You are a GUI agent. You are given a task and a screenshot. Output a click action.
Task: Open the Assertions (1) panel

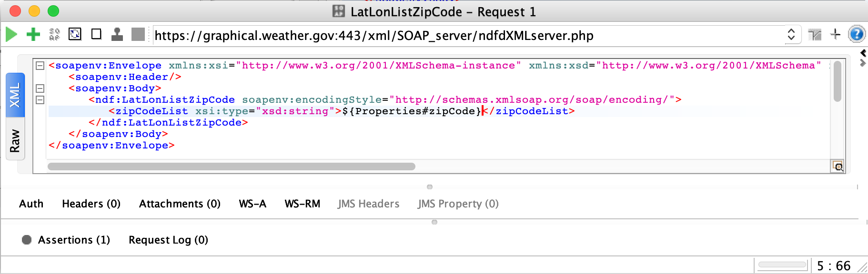click(73, 240)
